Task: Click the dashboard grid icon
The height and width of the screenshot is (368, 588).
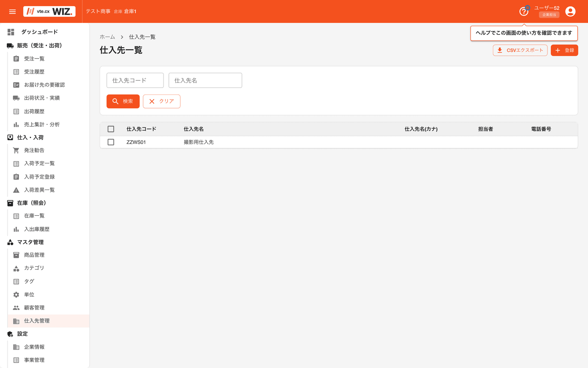Action: tap(11, 32)
